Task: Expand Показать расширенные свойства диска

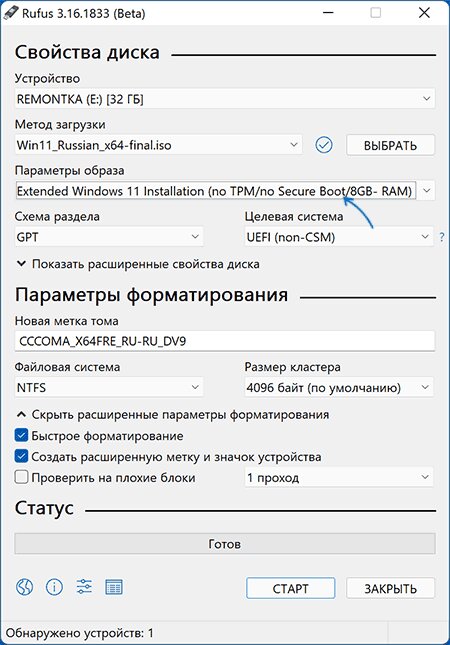Action: 138,264
